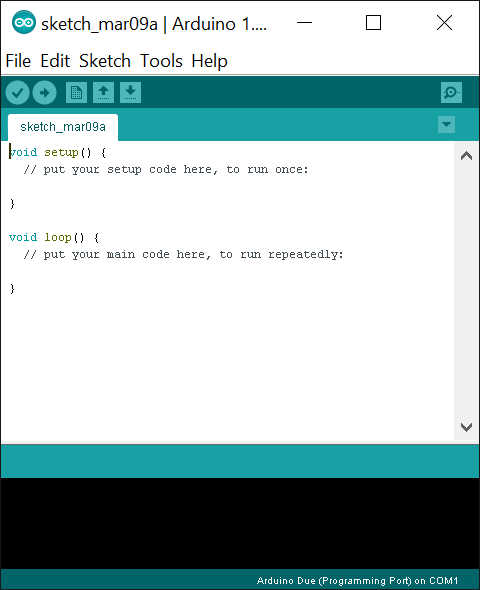Open a sketch using the up arrow icon
The width and height of the screenshot is (480, 590).
pyautogui.click(x=103, y=93)
